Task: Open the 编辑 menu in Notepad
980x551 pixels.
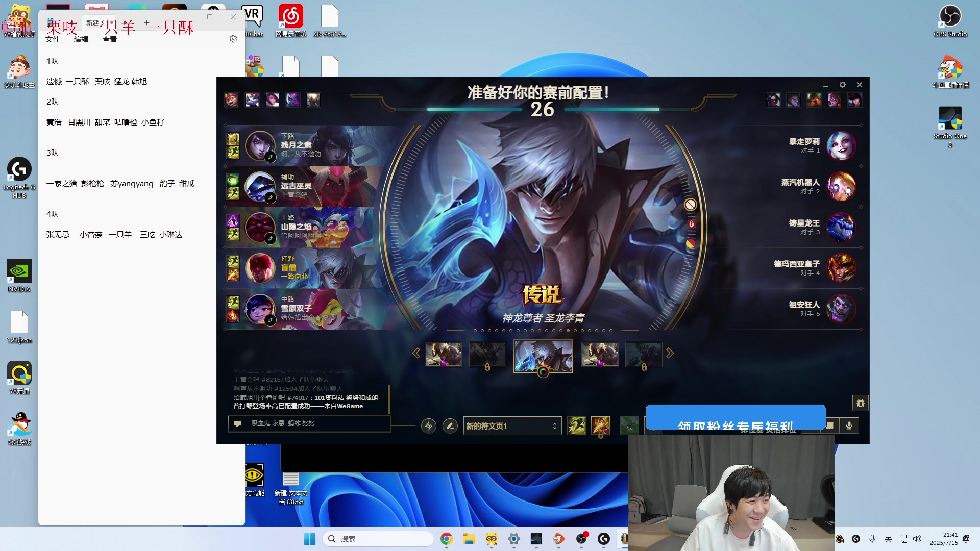Action: pyautogui.click(x=81, y=39)
